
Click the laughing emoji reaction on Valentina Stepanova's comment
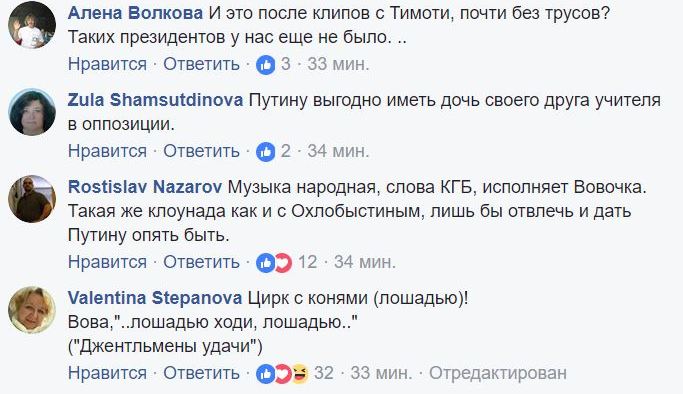300,374
